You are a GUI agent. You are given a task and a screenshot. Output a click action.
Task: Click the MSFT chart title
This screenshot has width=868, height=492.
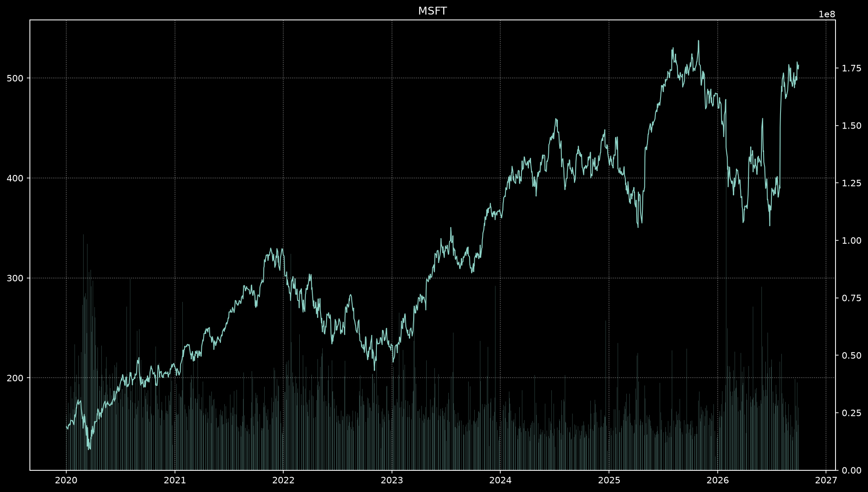(432, 11)
